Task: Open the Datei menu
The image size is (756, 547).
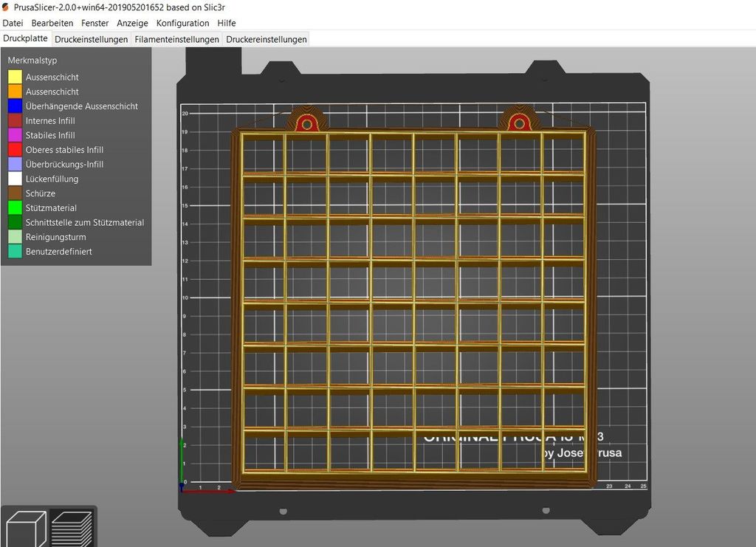Action: pyautogui.click(x=12, y=23)
